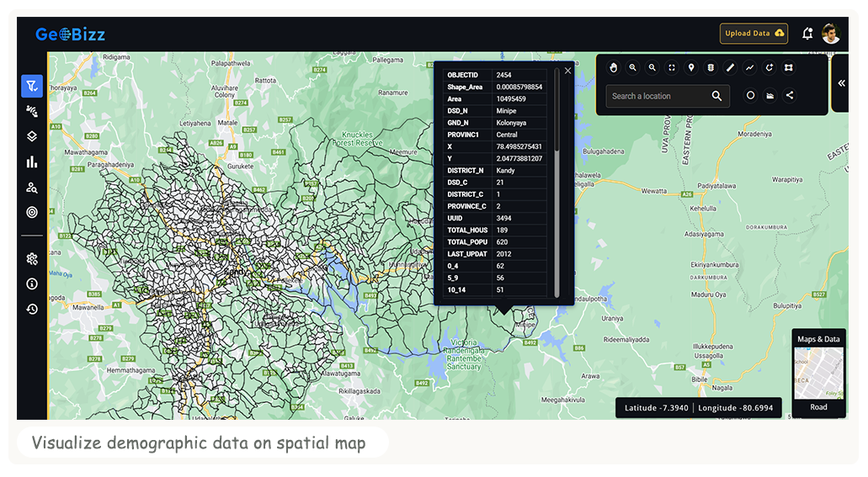Screen dimensions: 868x477
Task: Click the X value 78.4985275431
Action: pos(519,146)
